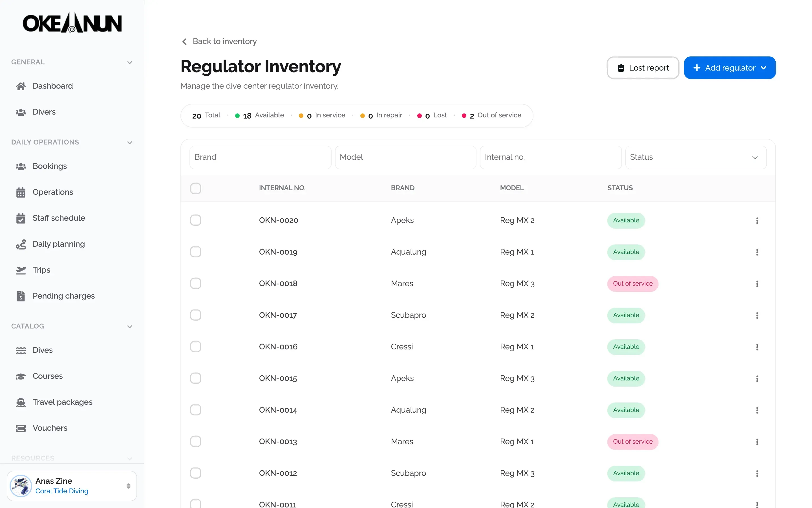The image size is (812, 508).
Task: Tick the OKN-0012 row checkbox
Action: click(196, 473)
